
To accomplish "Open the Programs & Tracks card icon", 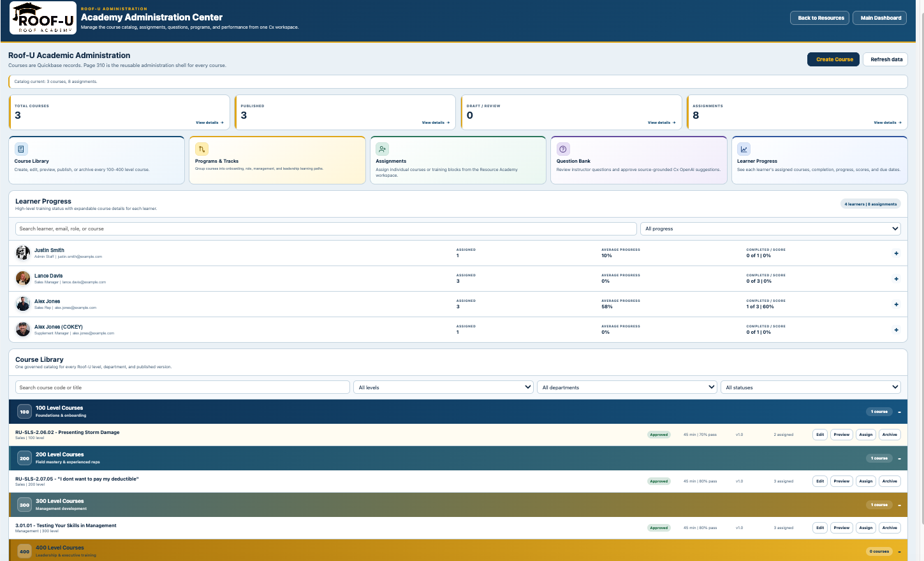I will click(202, 149).
